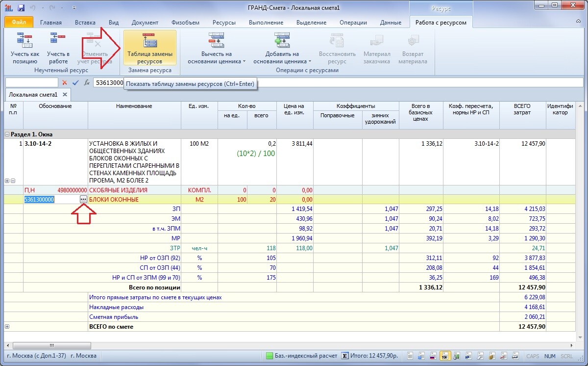Click the save diskette icon in title bar
588x366 pixels.
pyautogui.click(x=21, y=8)
